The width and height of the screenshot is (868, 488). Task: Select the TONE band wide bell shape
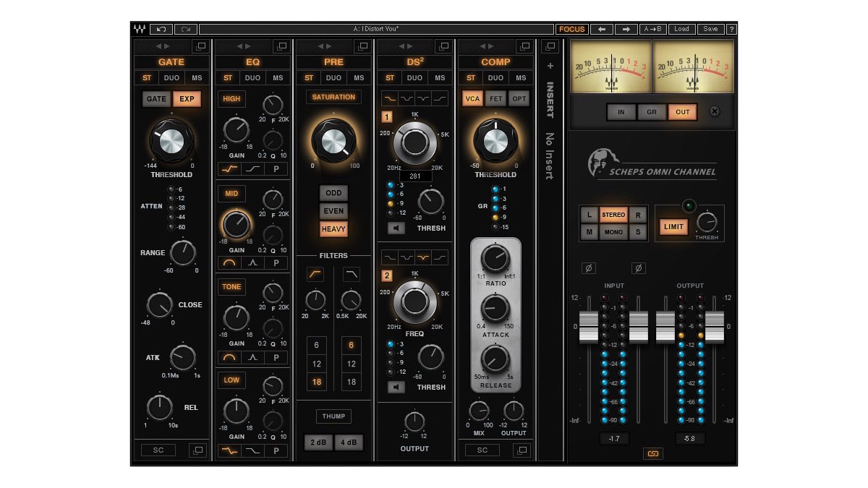(230, 357)
